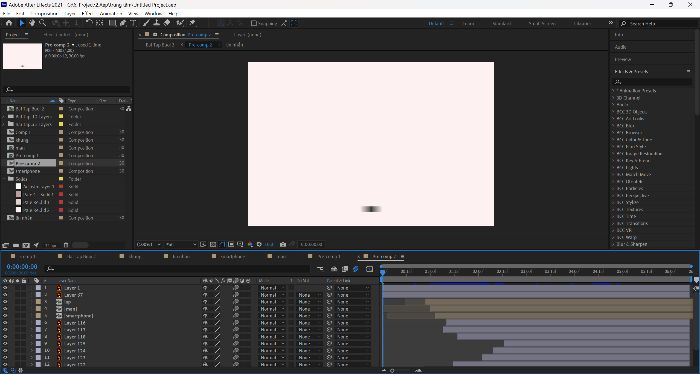Open the viewer magnification dropdown
Screen dimensions: 700x374
[149, 244]
